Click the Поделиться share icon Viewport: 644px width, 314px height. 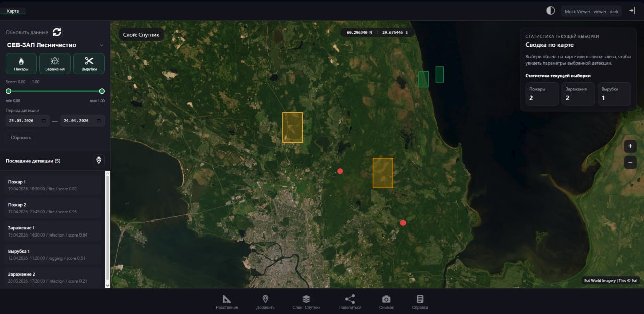click(x=350, y=302)
